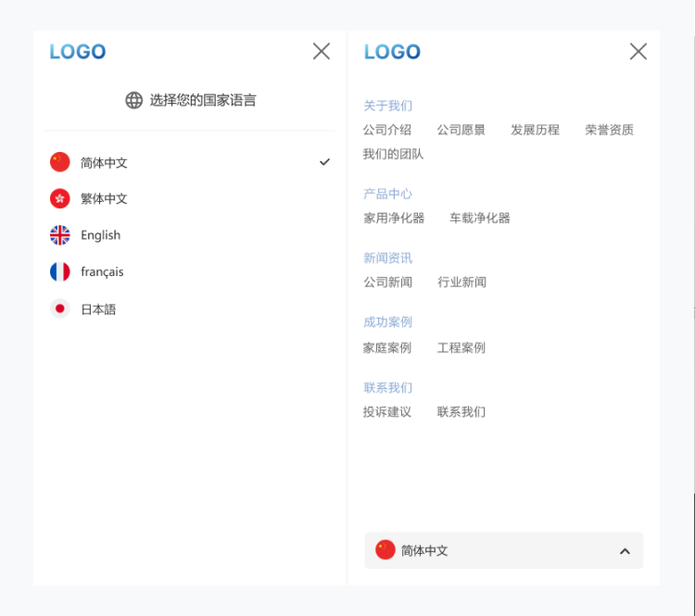
Task: Click the Japan flag icon
Action: click(x=60, y=309)
